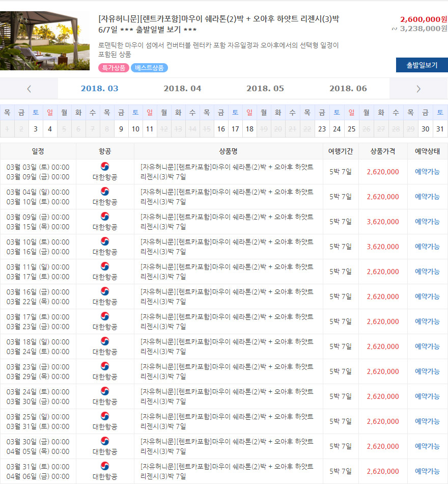Open product name in 03월 23일 row
The width and height of the screenshot is (448, 484).
227,371
